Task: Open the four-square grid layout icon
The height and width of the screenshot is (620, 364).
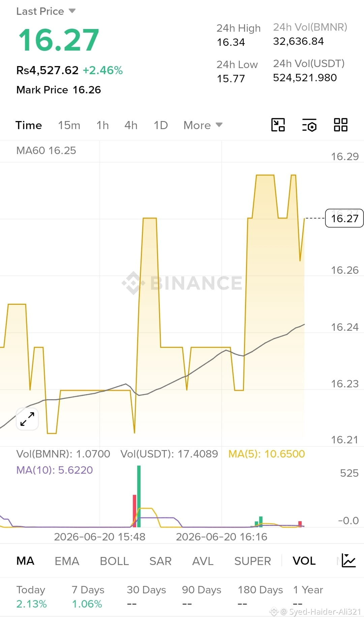Action: (x=340, y=125)
